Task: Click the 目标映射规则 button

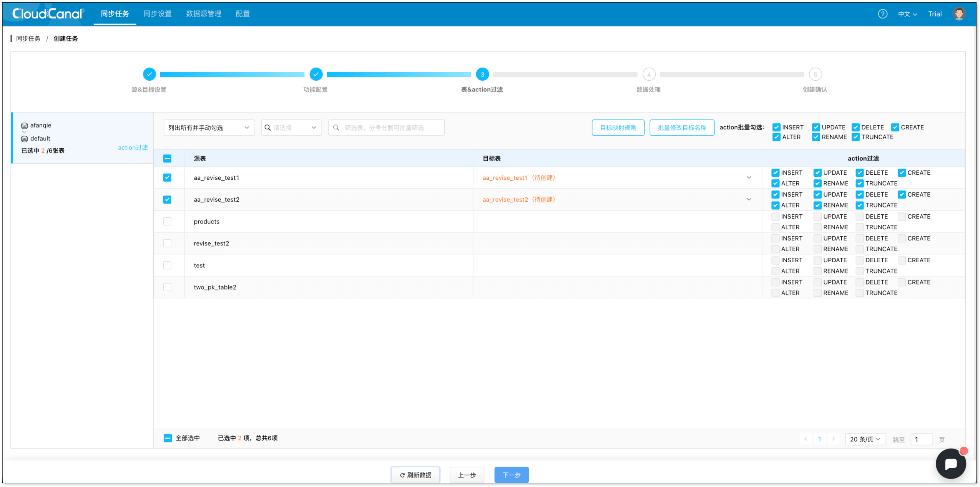Action: click(618, 128)
